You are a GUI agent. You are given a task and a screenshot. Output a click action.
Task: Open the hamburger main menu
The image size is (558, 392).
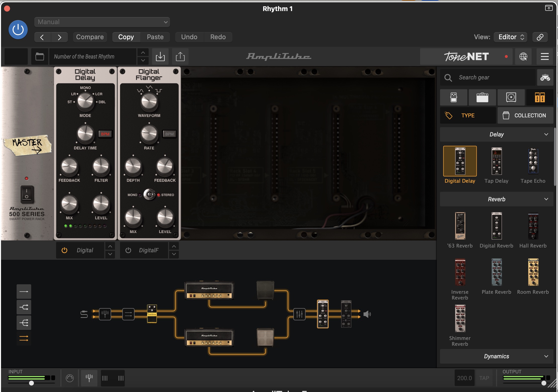545,57
